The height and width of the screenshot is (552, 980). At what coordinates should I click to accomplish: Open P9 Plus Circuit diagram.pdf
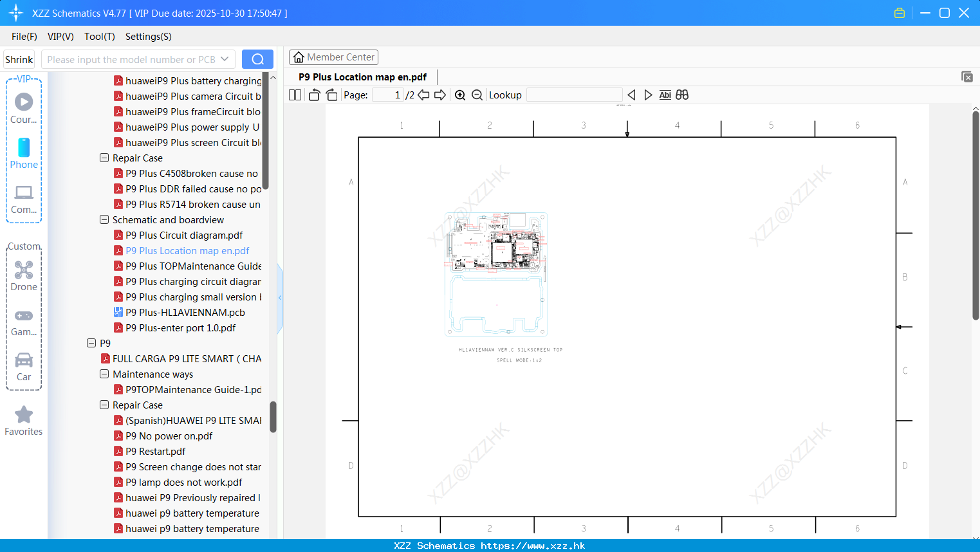pos(184,235)
